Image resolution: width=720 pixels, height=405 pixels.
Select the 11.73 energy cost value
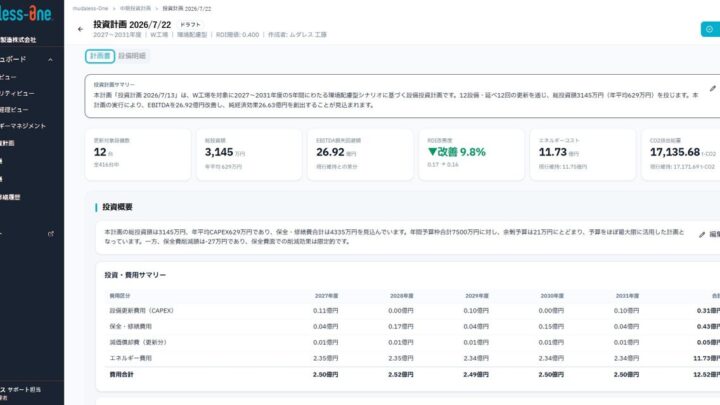(553, 152)
